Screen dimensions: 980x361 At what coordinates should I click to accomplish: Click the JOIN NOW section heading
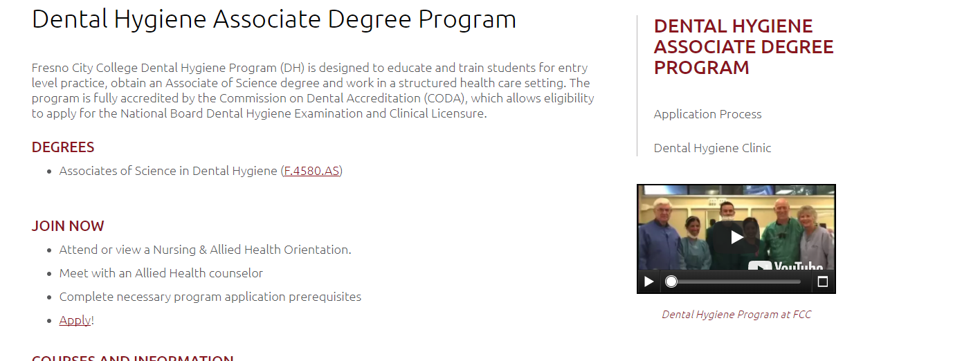(68, 226)
